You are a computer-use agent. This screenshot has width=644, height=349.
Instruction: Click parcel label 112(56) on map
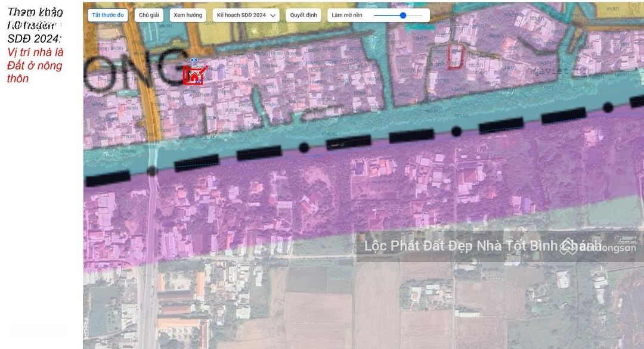[x=241, y=66]
